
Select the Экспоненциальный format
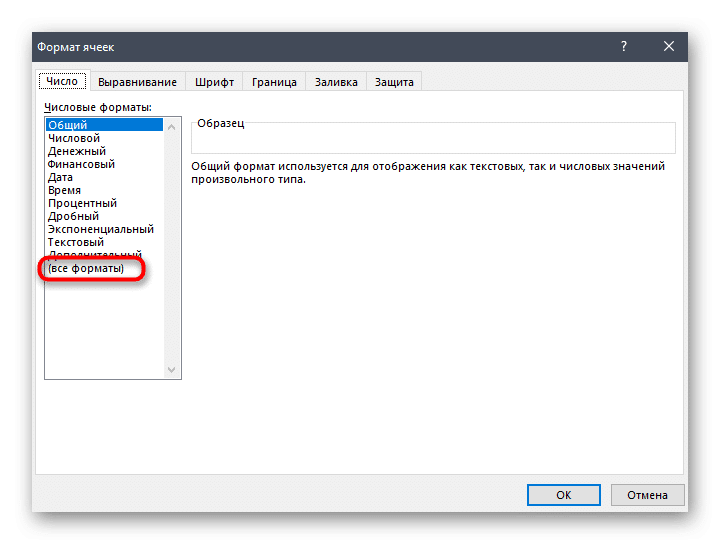click(104, 229)
